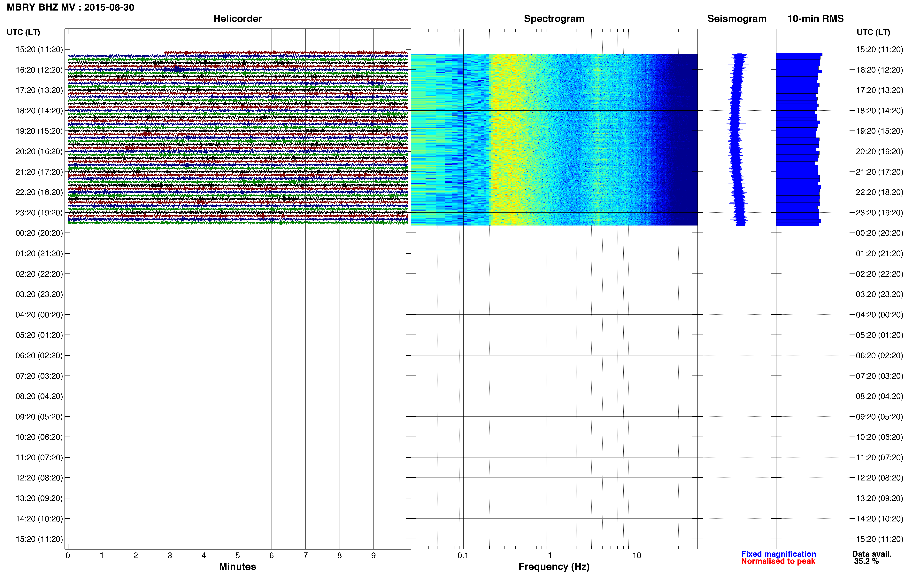Click the colored spectrogram image area
The height and width of the screenshot is (578, 924).
tap(554, 139)
